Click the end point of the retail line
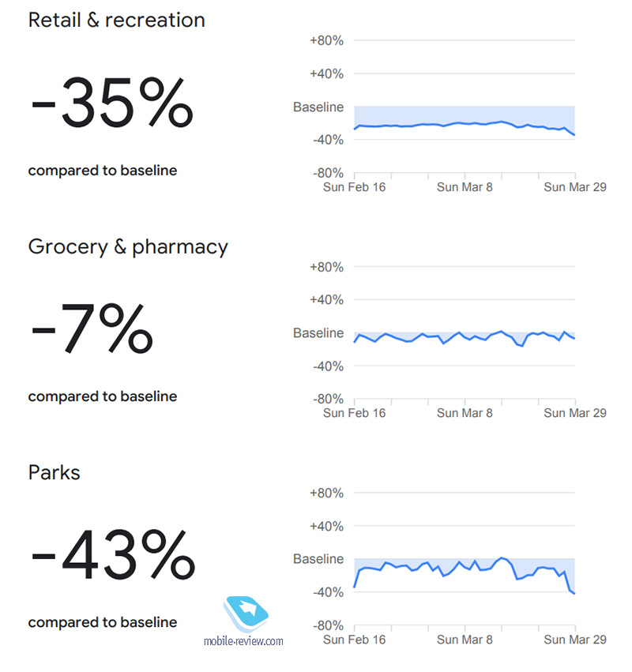 click(x=574, y=135)
